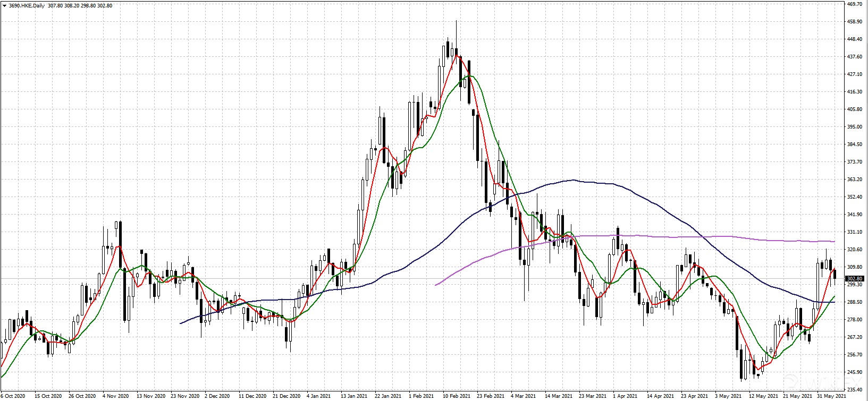Click the last candle on the chart
This screenshot has height=401, width=868.
[835, 274]
